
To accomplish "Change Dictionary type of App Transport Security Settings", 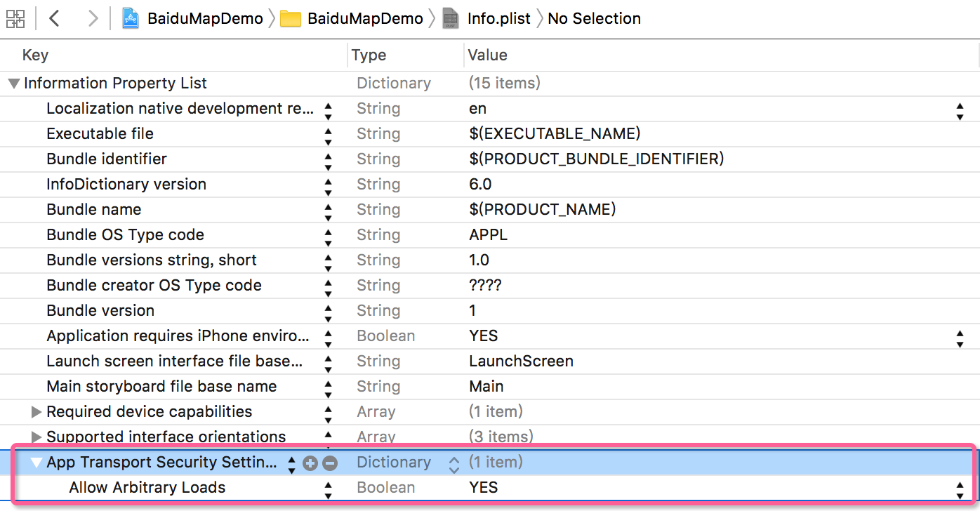I will point(454,464).
